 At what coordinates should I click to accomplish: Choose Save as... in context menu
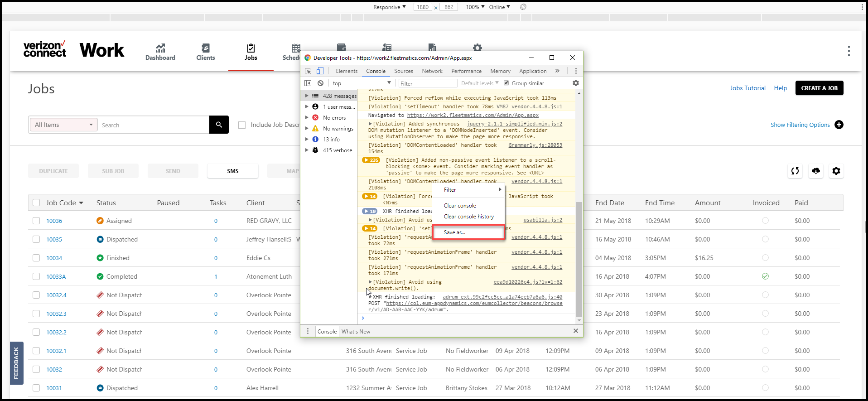coord(468,232)
